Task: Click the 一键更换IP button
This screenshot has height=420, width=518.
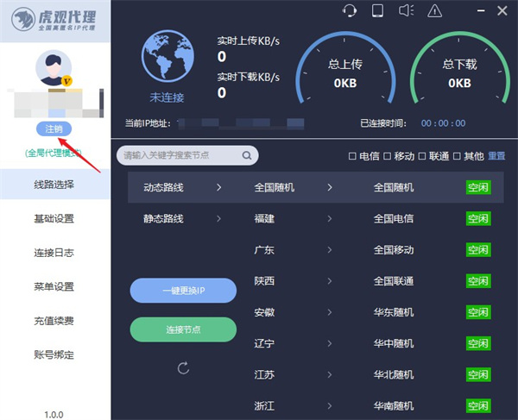Action: pos(183,291)
